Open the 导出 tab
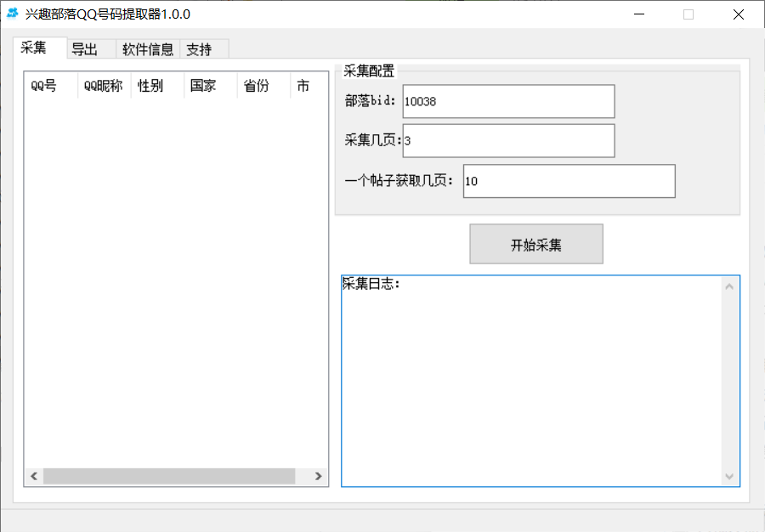Viewport: 765px width, 532px height. (x=91, y=49)
